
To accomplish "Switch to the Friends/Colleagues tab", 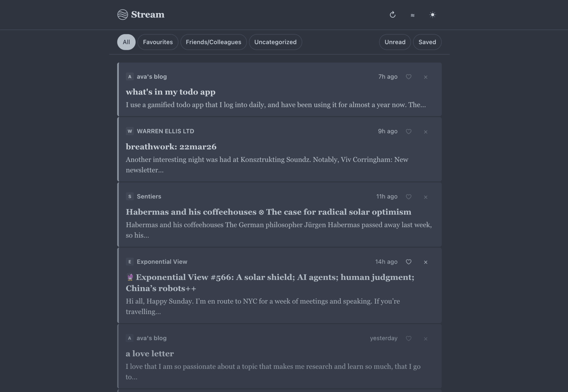I will (213, 42).
